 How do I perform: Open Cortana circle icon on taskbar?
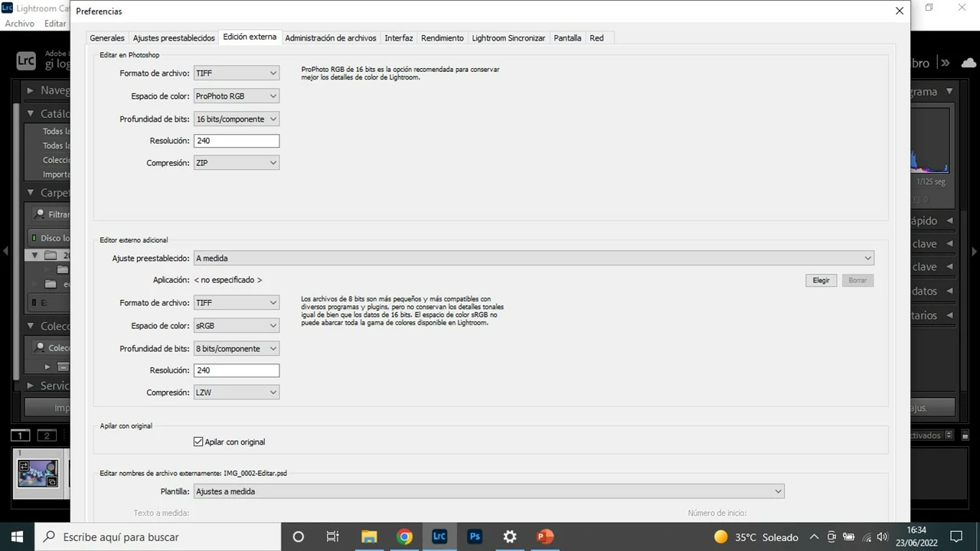299,536
